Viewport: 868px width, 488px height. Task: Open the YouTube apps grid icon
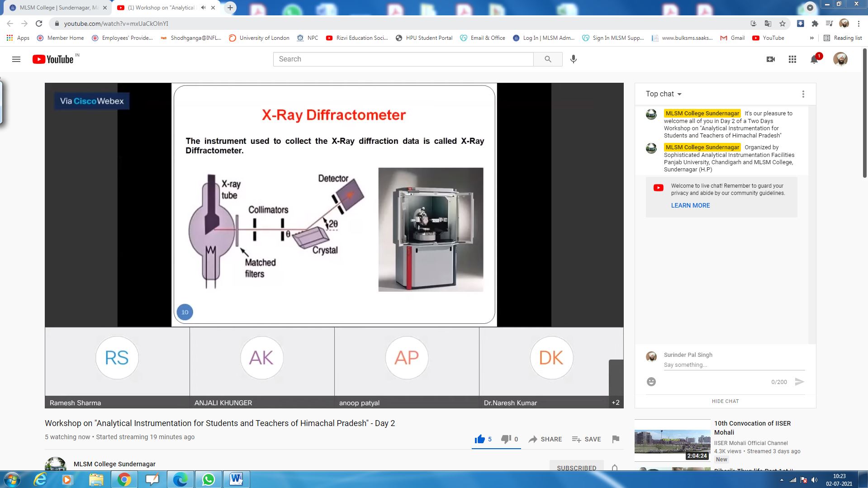[792, 59]
